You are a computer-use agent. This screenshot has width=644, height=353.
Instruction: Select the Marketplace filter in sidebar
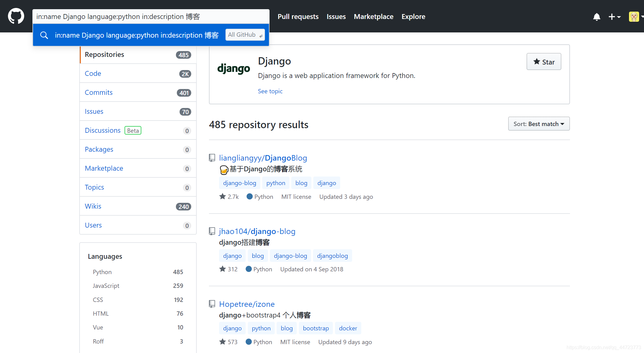(x=138, y=168)
